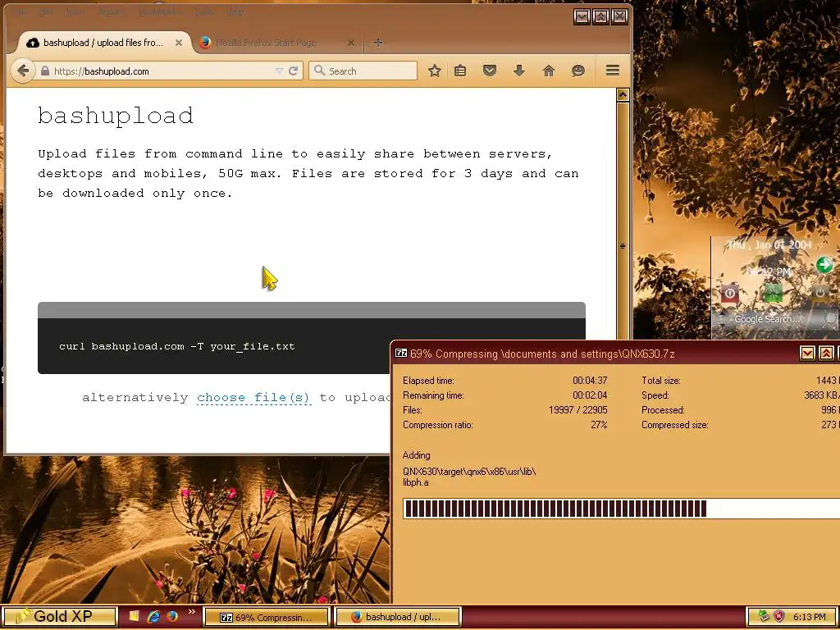
Task: Open the Firefox Bookmarks menu
Action: click(x=159, y=11)
